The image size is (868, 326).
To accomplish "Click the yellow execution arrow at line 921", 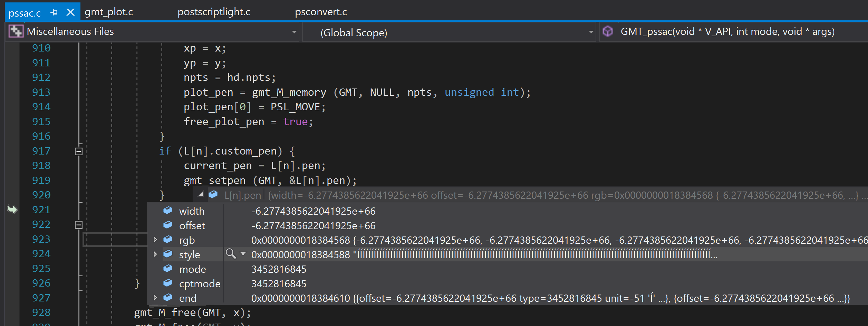I will (x=12, y=209).
